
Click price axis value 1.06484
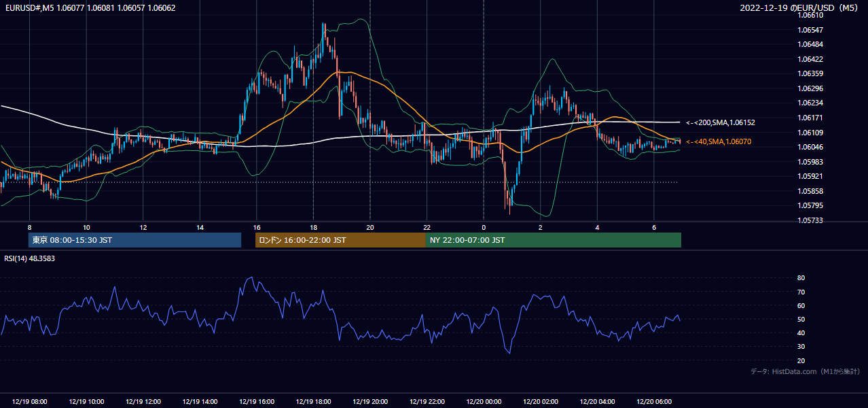811,44
